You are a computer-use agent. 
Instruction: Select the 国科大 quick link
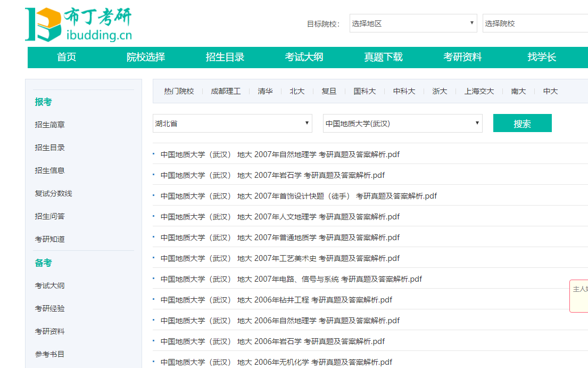(x=365, y=91)
